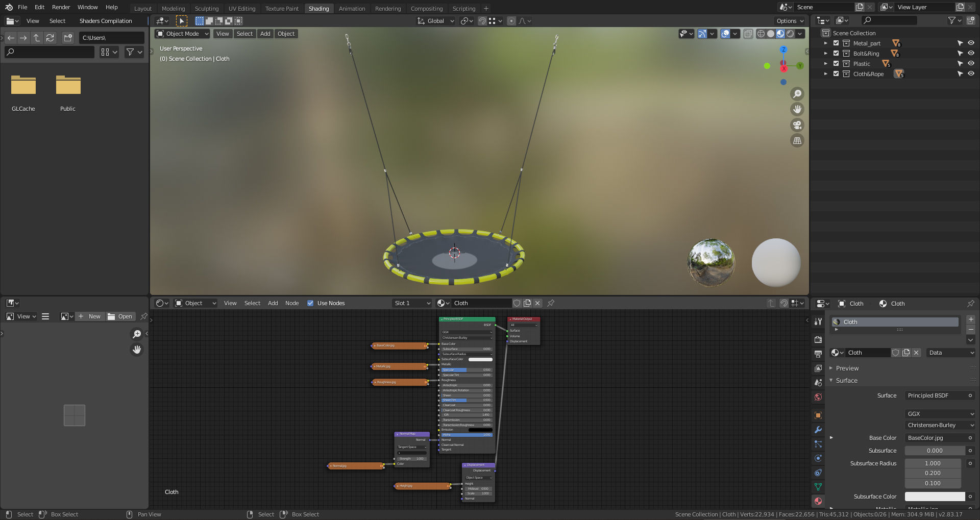Open the Modifiers properties tab
Viewport: 980px width, 520px height.
(x=818, y=430)
